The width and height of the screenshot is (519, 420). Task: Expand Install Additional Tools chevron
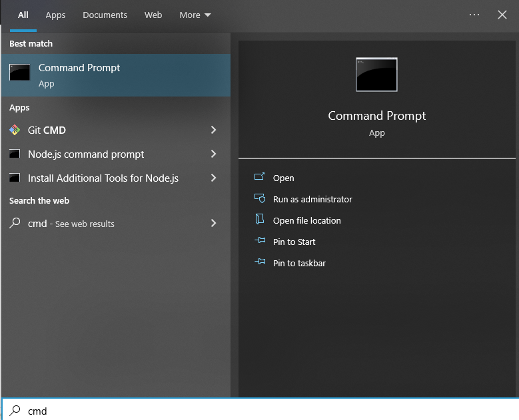point(213,178)
